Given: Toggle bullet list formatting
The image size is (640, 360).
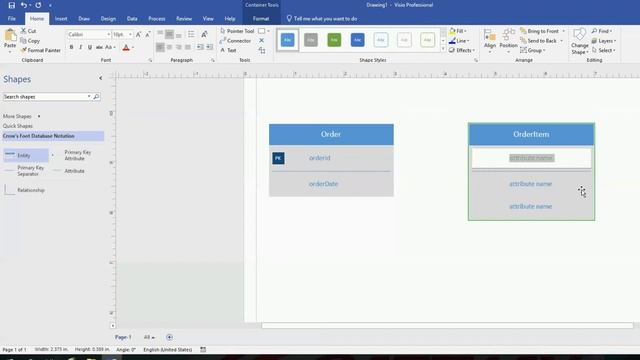Looking at the screenshot, I should [x=191, y=34].
